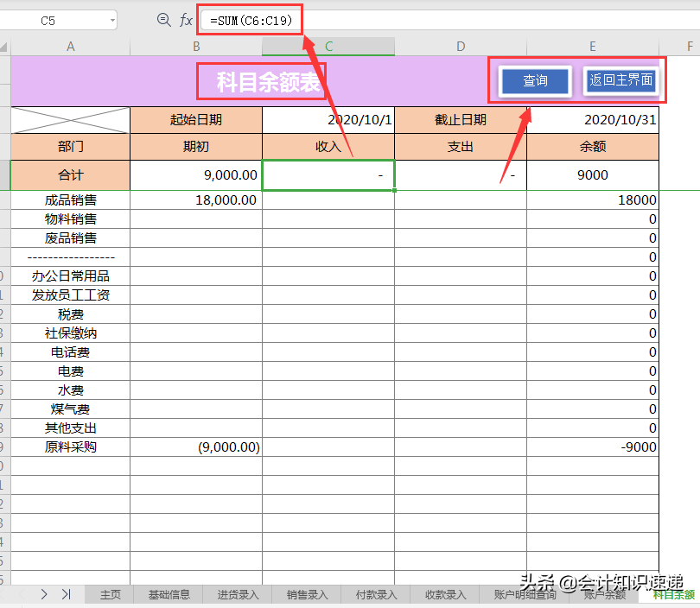700x608 pixels.
Task: Click the 部门 header cell
Action: click(x=70, y=147)
